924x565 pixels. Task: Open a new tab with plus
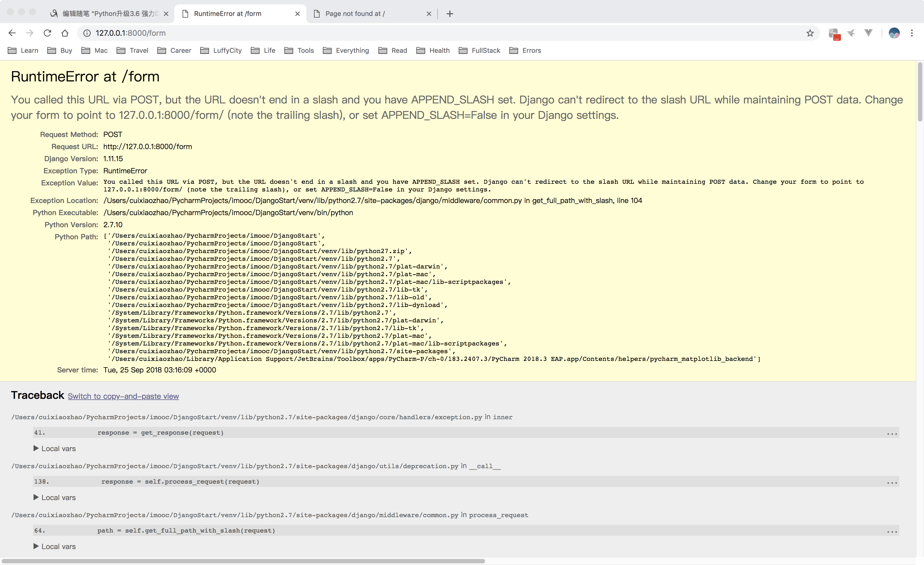pos(450,14)
